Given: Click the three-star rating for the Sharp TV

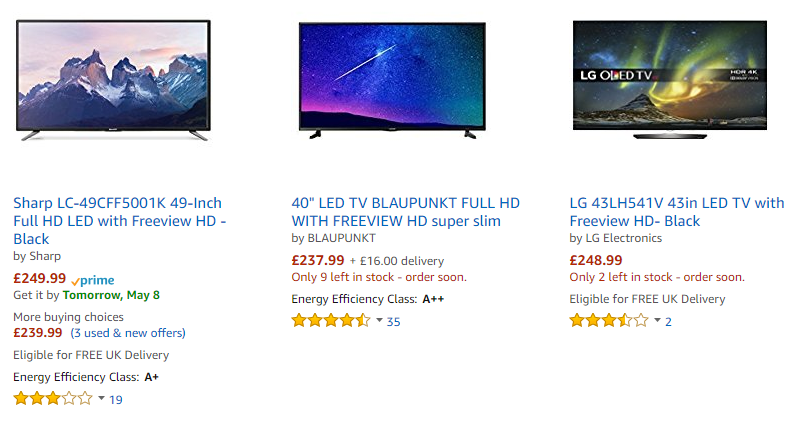Looking at the screenshot, I should pyautogui.click(x=53, y=399).
